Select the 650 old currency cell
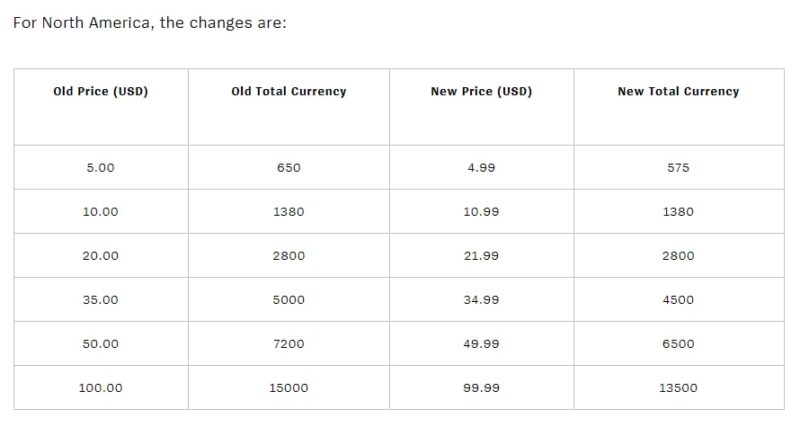Screen dimensions: 800x427 [289, 167]
